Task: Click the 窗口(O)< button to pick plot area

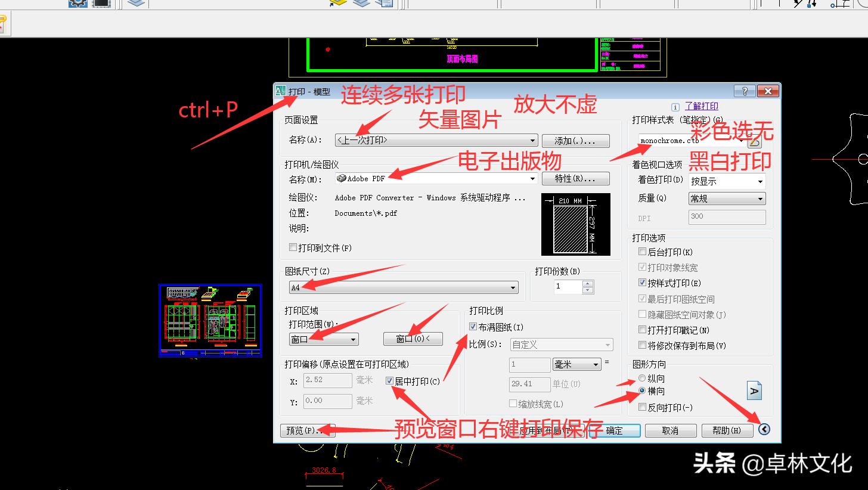Action: click(x=413, y=339)
